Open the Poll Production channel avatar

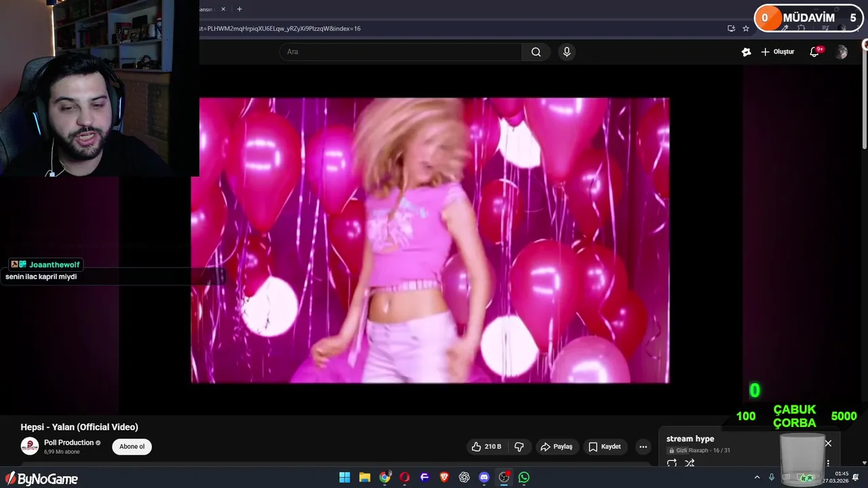[x=29, y=446]
